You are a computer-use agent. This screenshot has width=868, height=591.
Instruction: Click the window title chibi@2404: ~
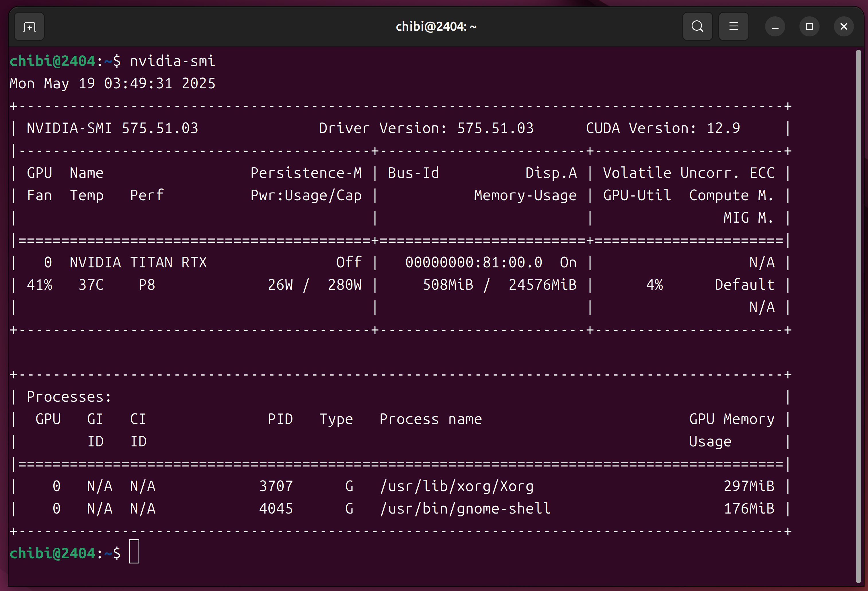pos(436,26)
